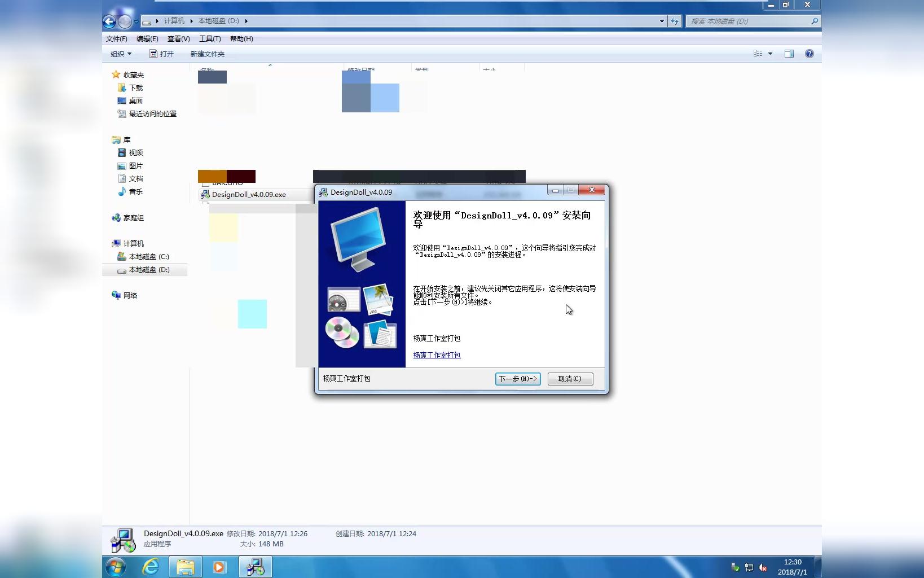Image resolution: width=924 pixels, height=578 pixels.
Task: Click the network tray icon
Action: point(749,567)
